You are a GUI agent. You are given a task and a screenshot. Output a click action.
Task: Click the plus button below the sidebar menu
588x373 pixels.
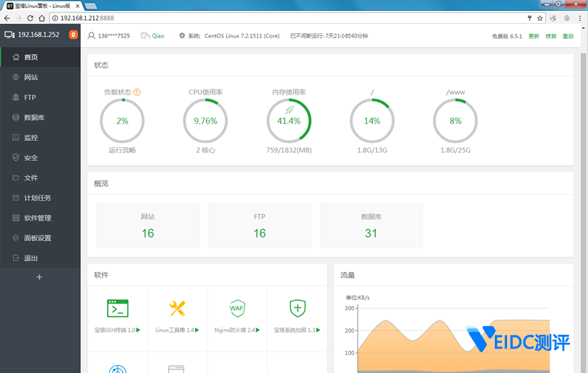coord(40,277)
